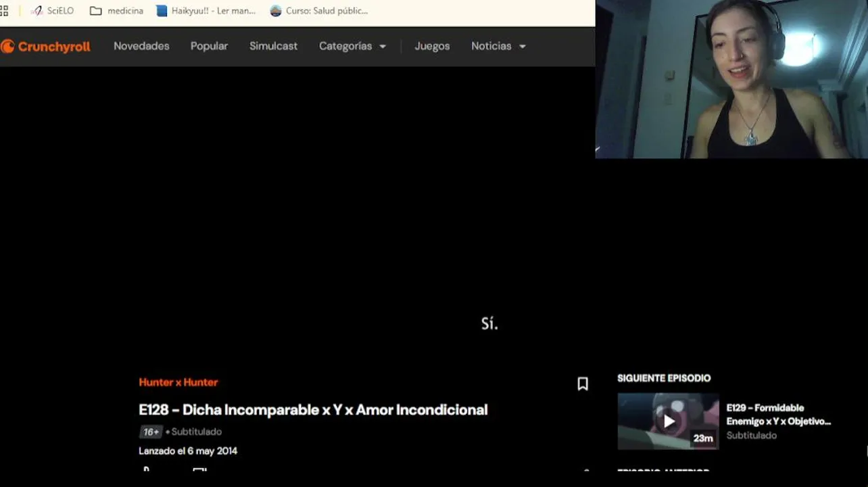868x487 pixels.
Task: Click the E128 episode title text
Action: tap(313, 410)
